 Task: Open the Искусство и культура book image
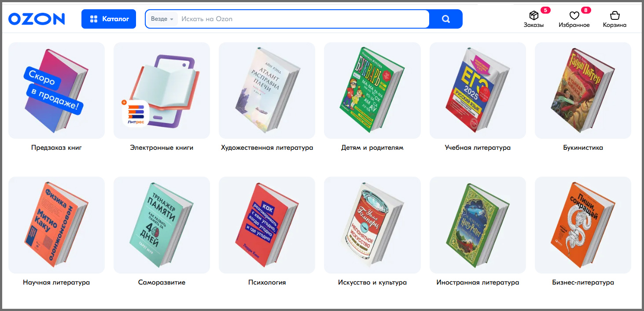[372, 225]
